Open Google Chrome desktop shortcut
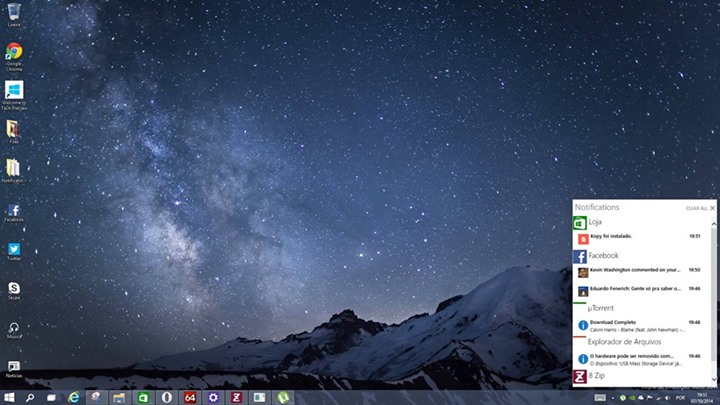The image size is (720, 405). (x=14, y=53)
